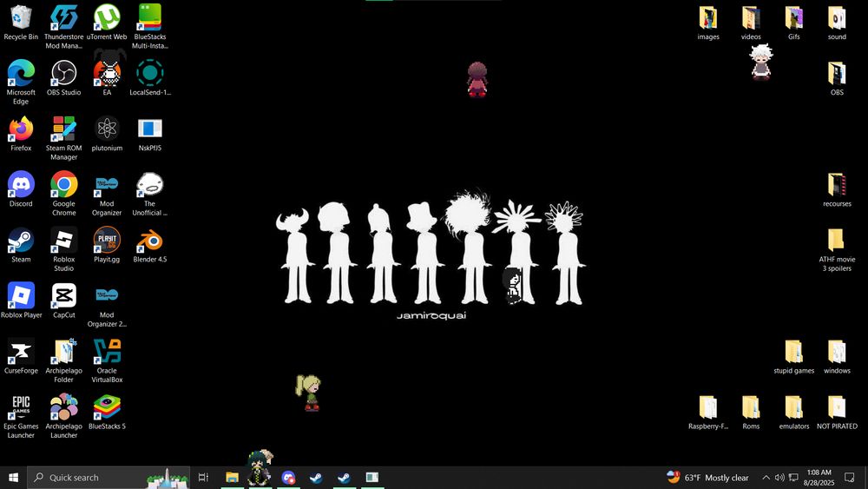The width and height of the screenshot is (868, 489).
Task: Open the Steam desktop shortcut
Action: (x=21, y=245)
